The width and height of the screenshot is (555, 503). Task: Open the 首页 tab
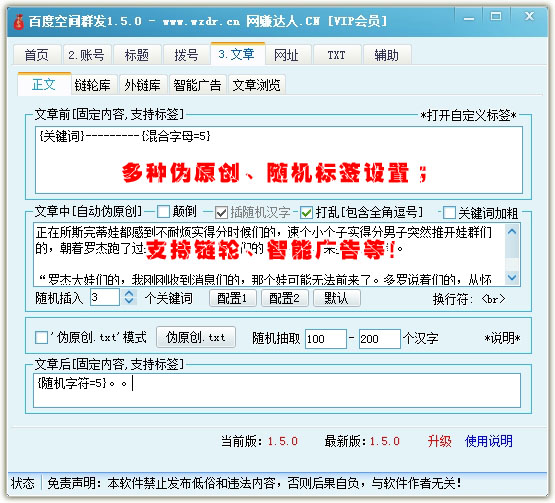[37, 55]
